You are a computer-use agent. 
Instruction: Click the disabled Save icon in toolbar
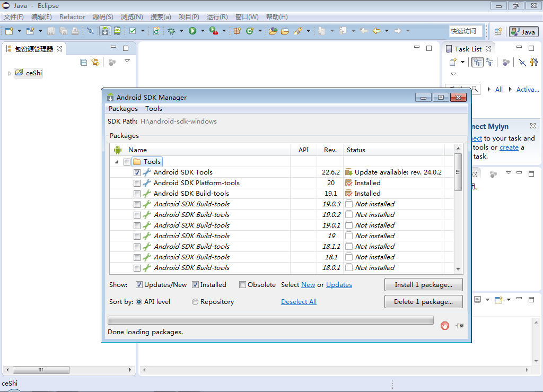pos(51,31)
